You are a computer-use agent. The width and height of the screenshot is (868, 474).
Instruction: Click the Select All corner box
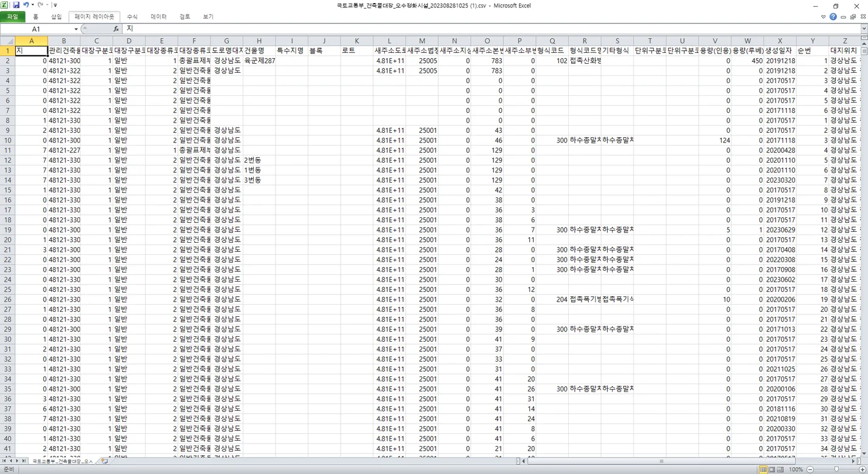coord(7,41)
